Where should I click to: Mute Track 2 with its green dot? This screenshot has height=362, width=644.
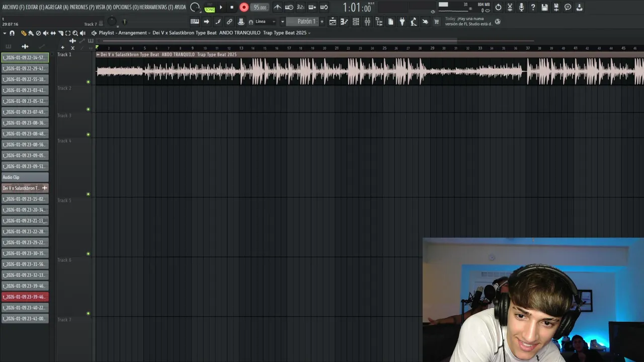[x=88, y=109]
